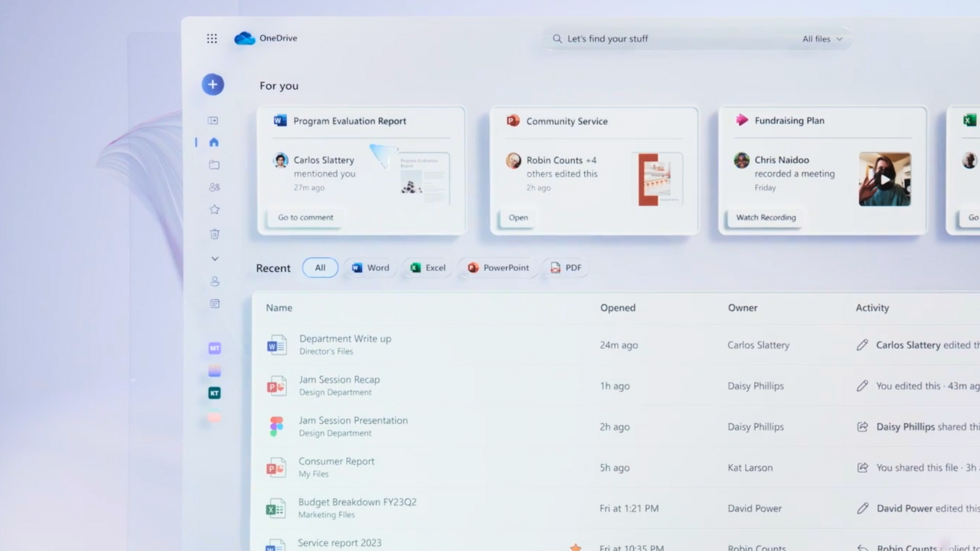Click Go to comment on Program Evaluation Report
Screen dimensions: 980x551
[x=305, y=217]
